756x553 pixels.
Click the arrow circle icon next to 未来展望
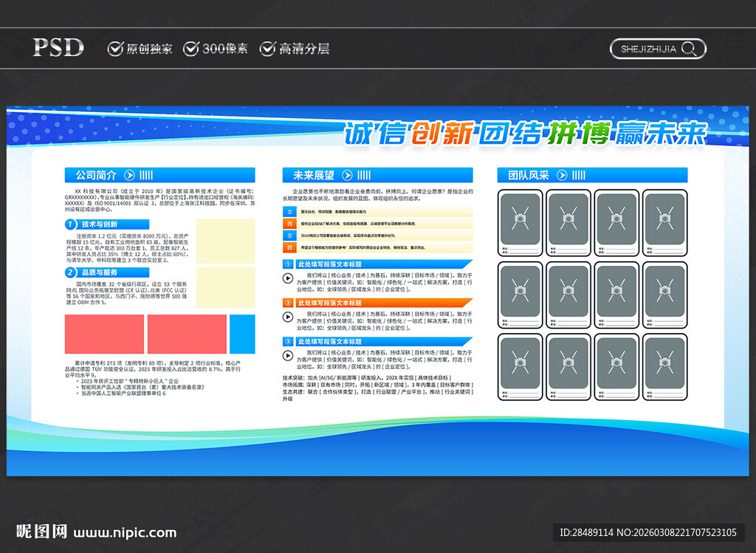[347, 175]
